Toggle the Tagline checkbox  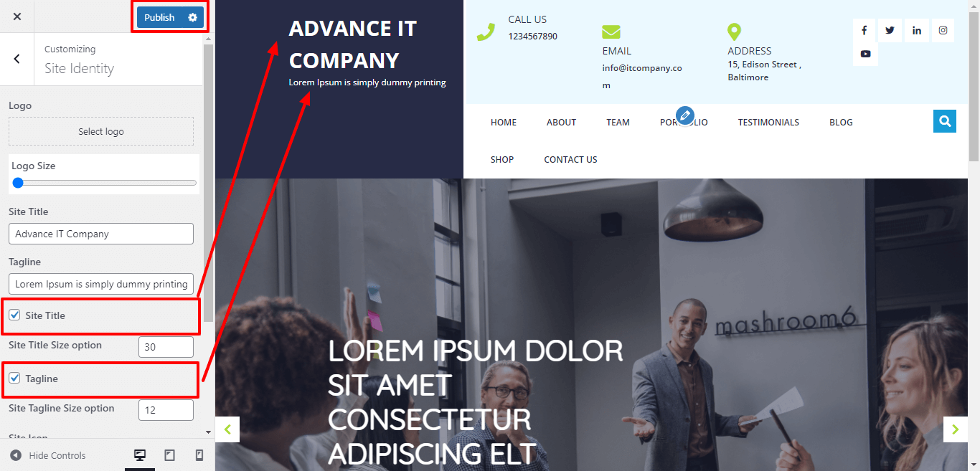14,378
